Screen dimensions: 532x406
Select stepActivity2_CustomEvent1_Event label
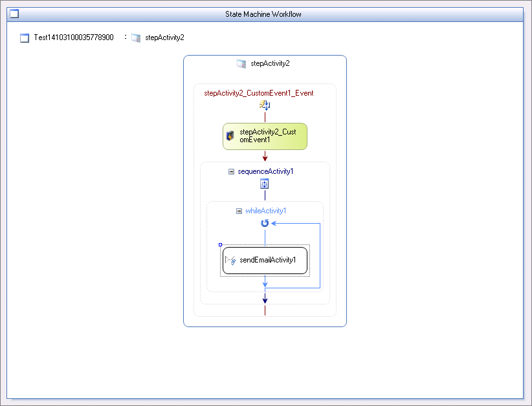point(258,93)
